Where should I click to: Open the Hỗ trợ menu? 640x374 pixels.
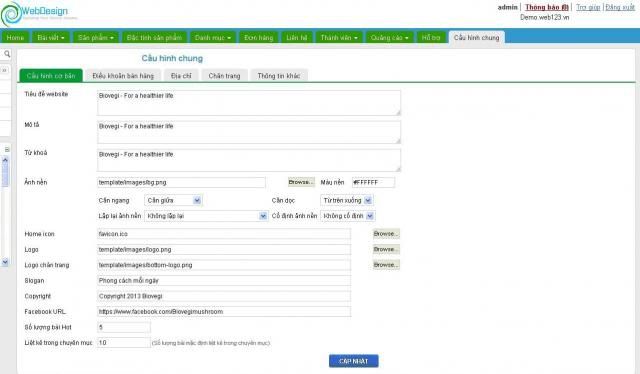[431, 38]
